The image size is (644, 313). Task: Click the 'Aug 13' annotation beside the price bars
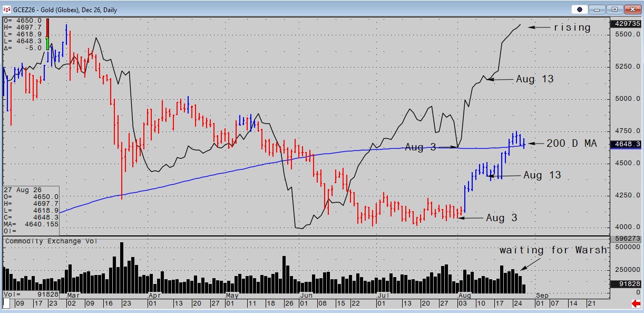tap(542, 175)
